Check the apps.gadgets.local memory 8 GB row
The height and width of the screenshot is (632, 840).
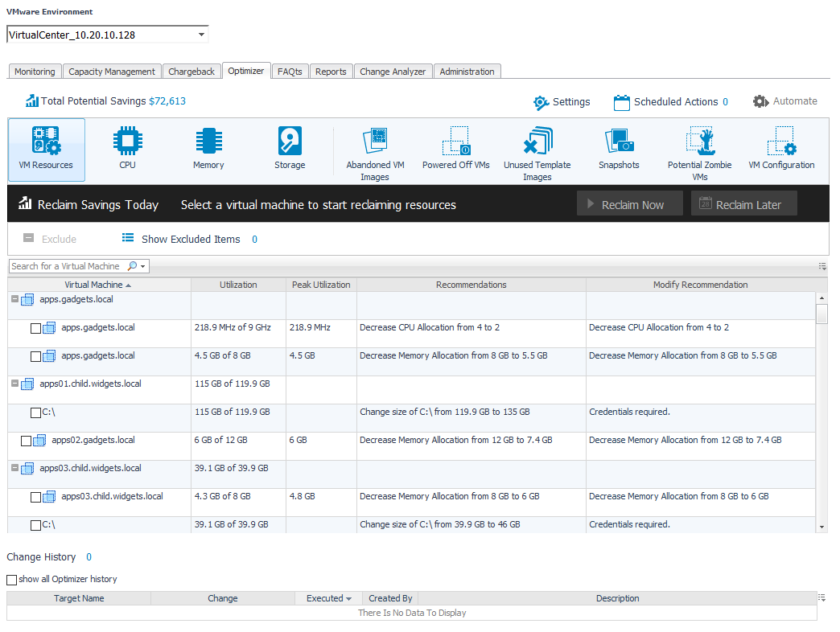coord(36,356)
